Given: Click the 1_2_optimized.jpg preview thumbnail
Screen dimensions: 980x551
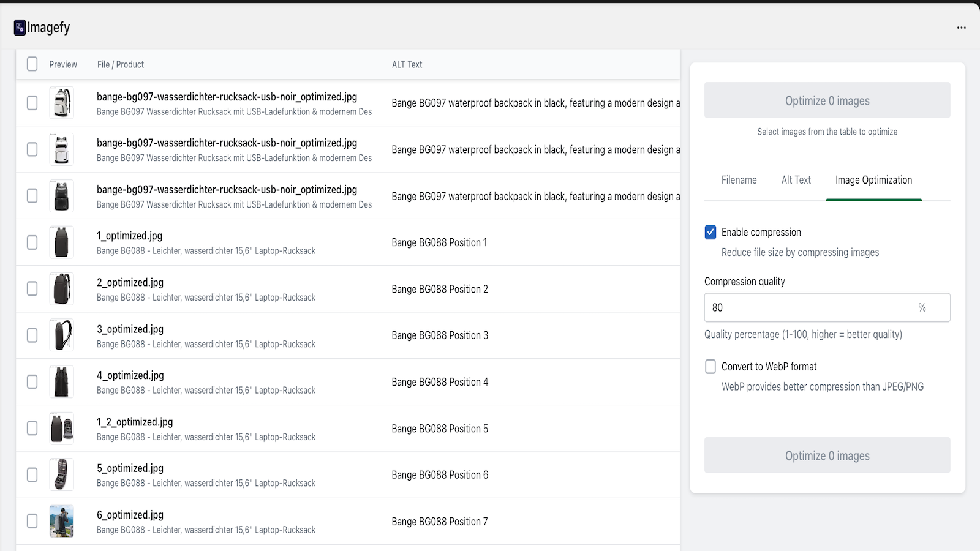Looking at the screenshot, I should click(61, 429).
